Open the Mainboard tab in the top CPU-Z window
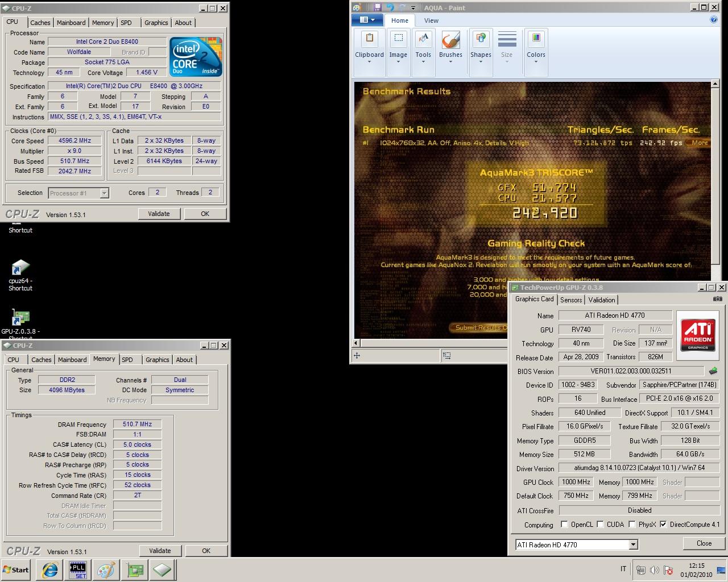728x582 pixels. coord(71,23)
